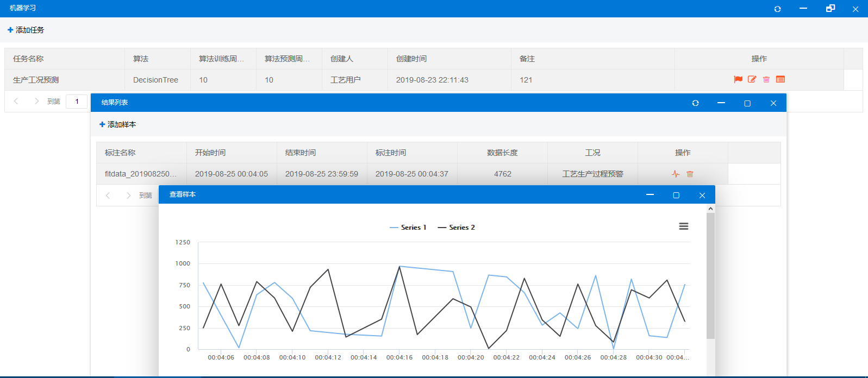Click 添加任务 to add a task

(26, 30)
